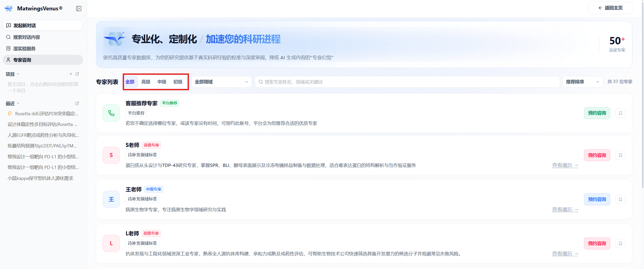Book consultation with 王老师
Screen dimensions: 644x269
click(x=597, y=199)
